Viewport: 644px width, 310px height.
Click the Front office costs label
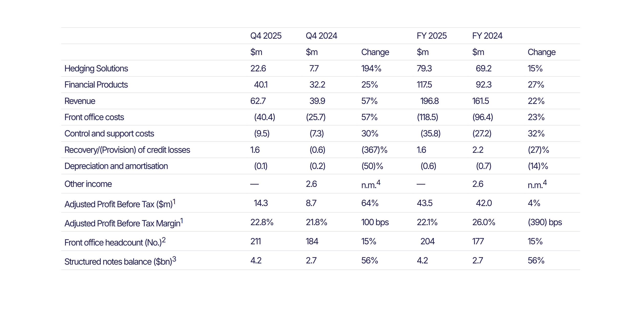pos(94,117)
